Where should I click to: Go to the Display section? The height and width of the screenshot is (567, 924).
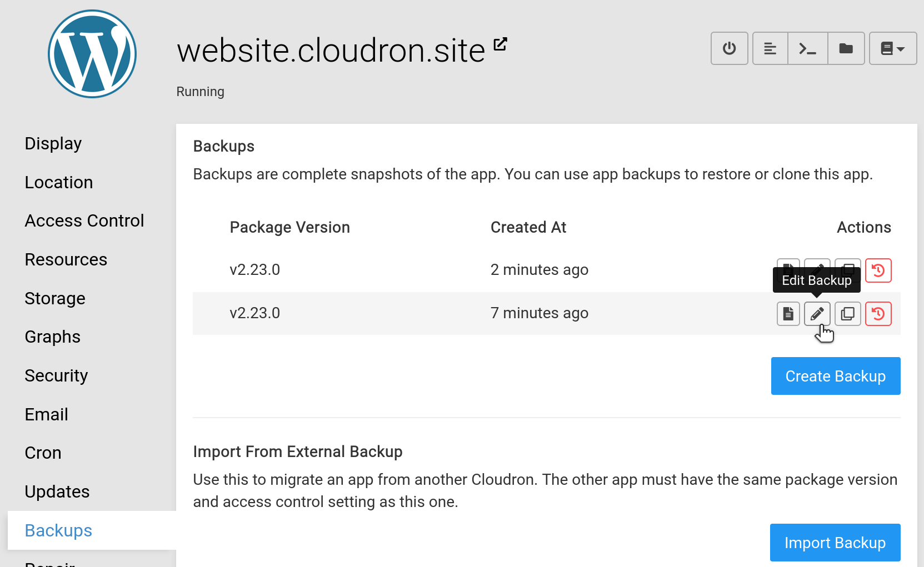[x=53, y=144]
